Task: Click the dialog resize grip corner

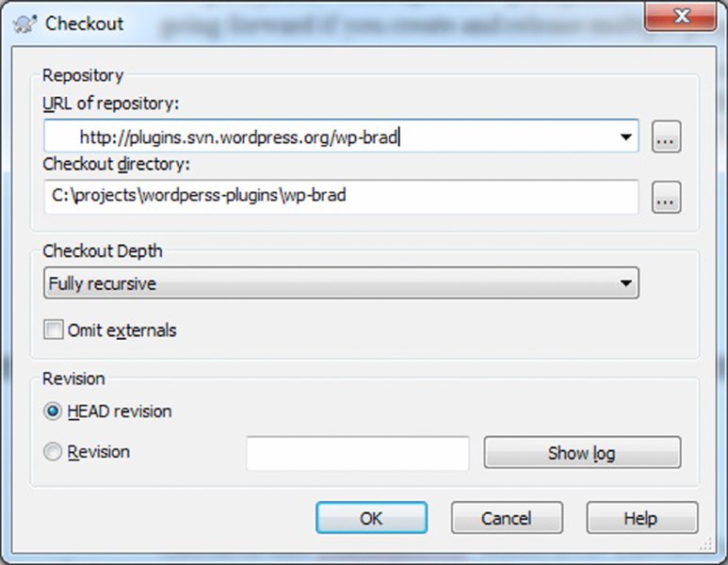Action: pyautogui.click(x=705, y=543)
